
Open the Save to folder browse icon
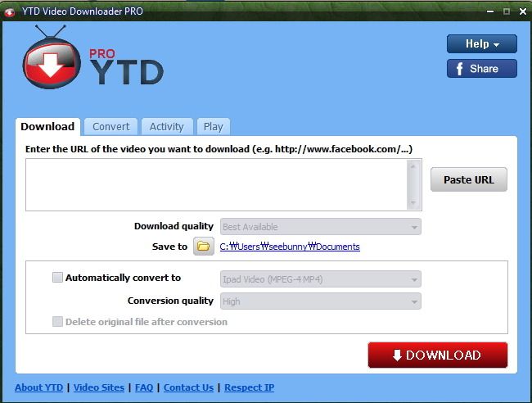click(x=204, y=247)
